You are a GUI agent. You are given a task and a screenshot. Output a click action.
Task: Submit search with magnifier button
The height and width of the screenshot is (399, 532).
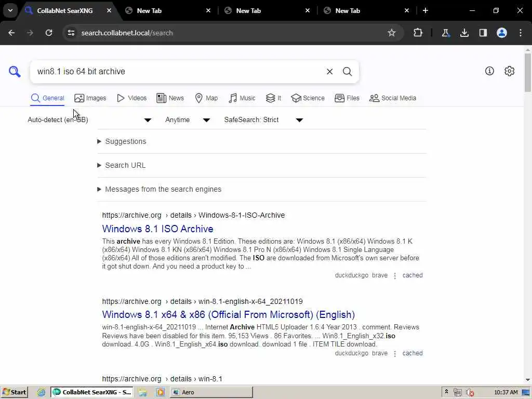tap(347, 72)
